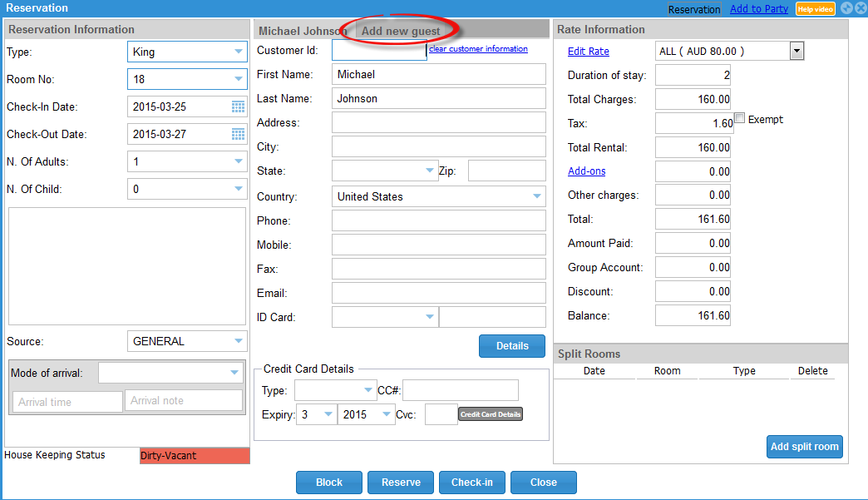Click the ID Card number field
Viewport: 868px width, 500px height.
pyautogui.click(x=493, y=317)
